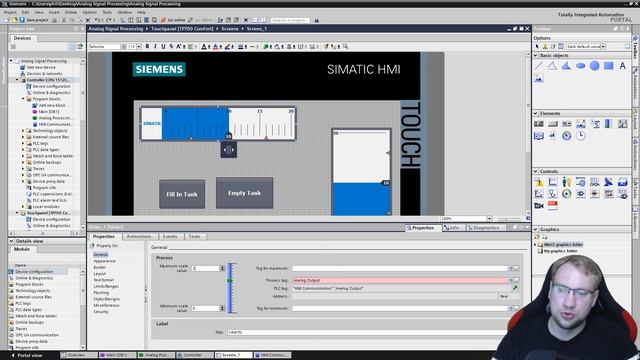Toggle Bold text formatting
The height and width of the screenshot is (360, 640).
click(147, 47)
